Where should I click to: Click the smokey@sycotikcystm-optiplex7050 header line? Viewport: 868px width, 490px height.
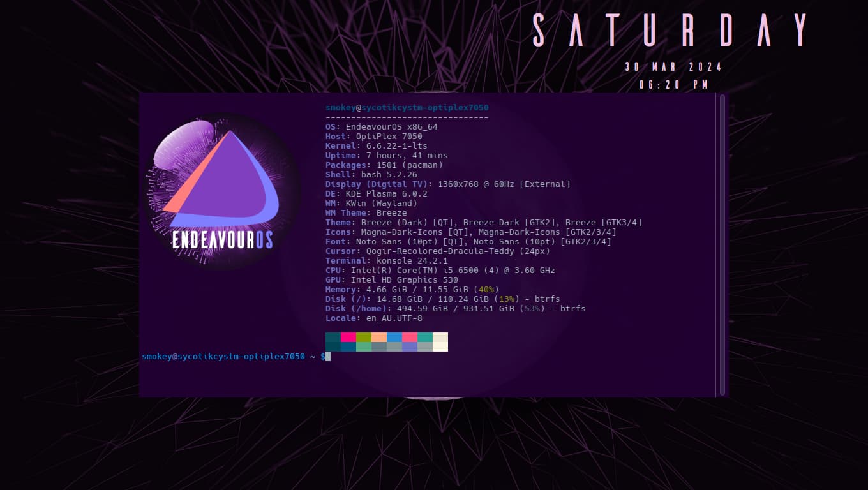point(407,108)
